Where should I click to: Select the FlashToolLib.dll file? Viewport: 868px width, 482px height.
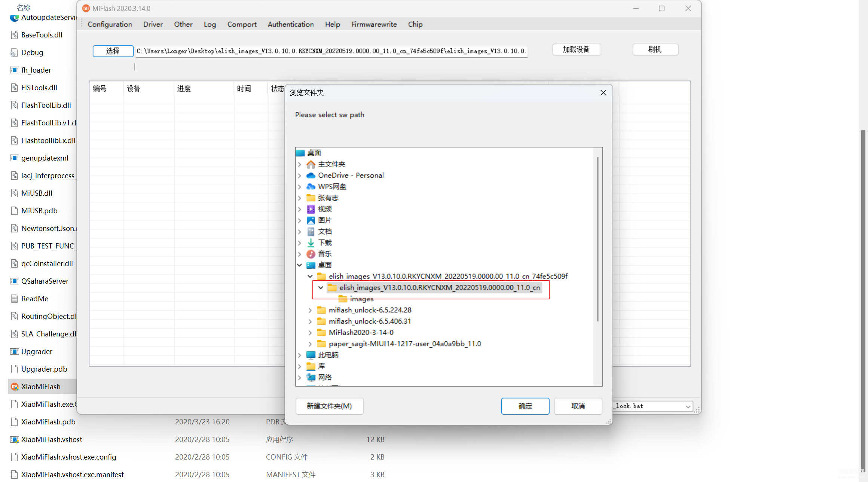click(x=46, y=105)
